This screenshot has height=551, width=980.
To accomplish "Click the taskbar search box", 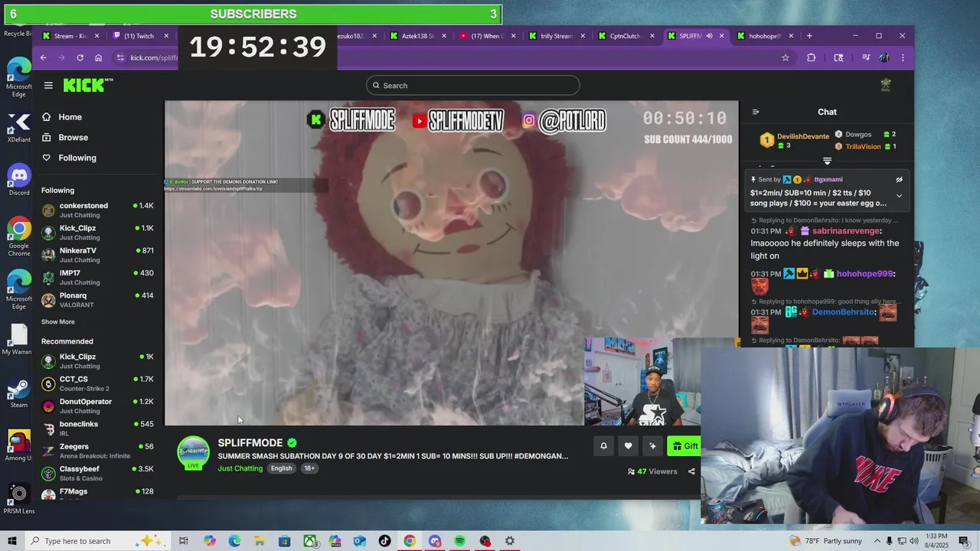I will click(x=96, y=541).
